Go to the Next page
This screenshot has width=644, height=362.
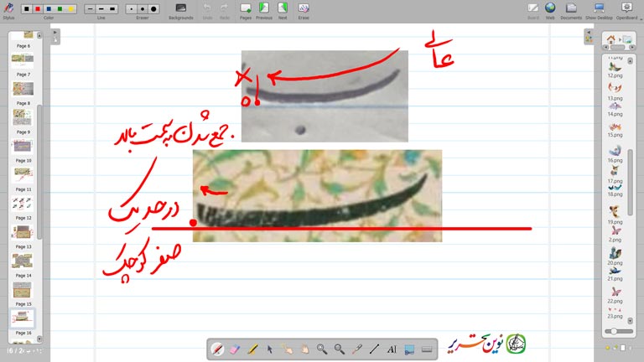283,9
